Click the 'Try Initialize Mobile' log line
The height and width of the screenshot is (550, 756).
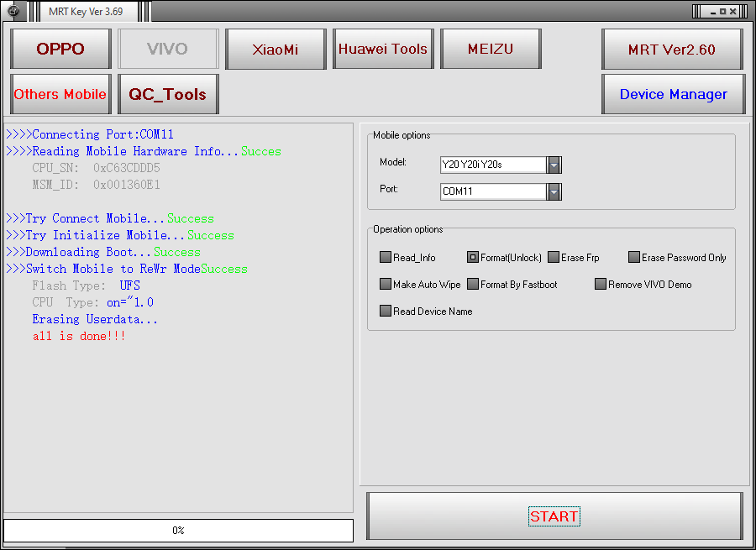coord(120,235)
